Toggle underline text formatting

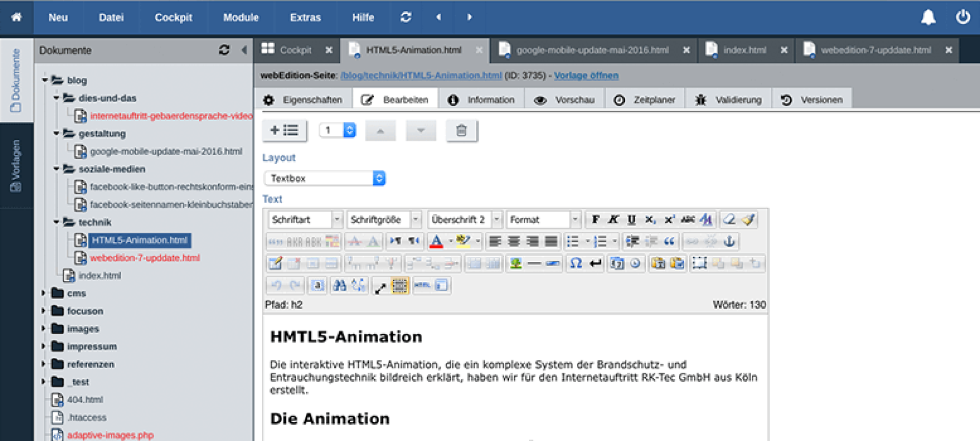631,219
